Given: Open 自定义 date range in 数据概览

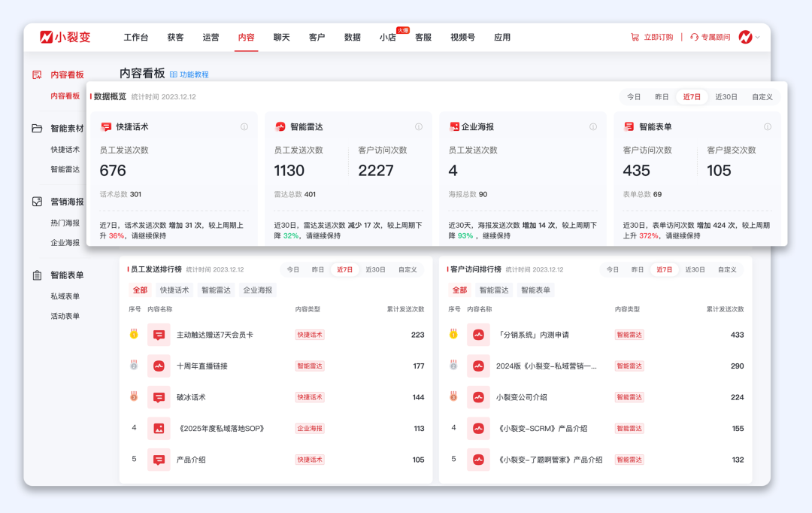Looking at the screenshot, I should click(x=761, y=96).
